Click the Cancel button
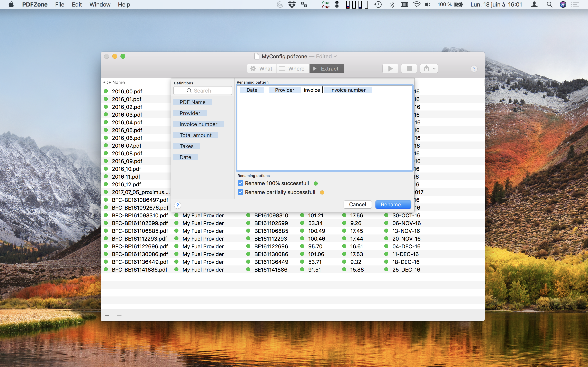Image resolution: width=588 pixels, height=367 pixels. 357,204
